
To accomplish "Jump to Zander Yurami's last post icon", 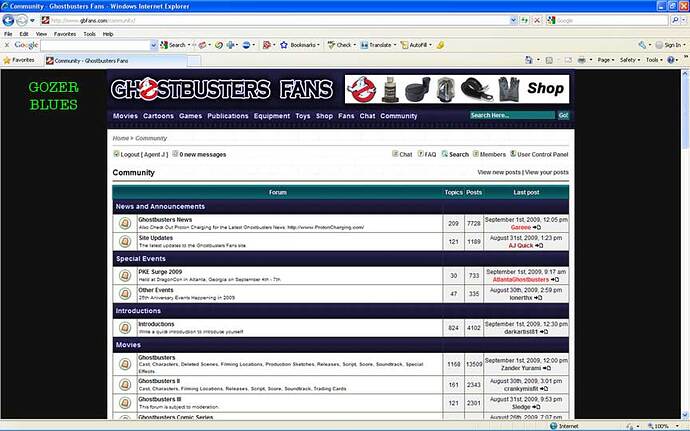I will 547,368.
